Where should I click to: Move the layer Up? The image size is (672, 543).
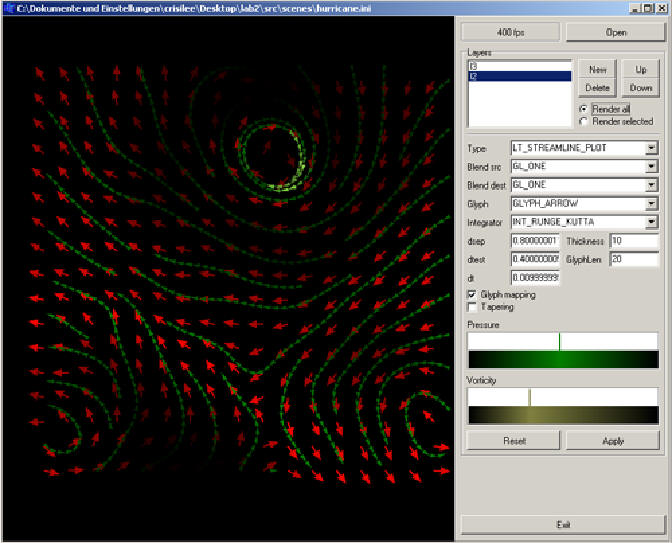pyautogui.click(x=640, y=70)
